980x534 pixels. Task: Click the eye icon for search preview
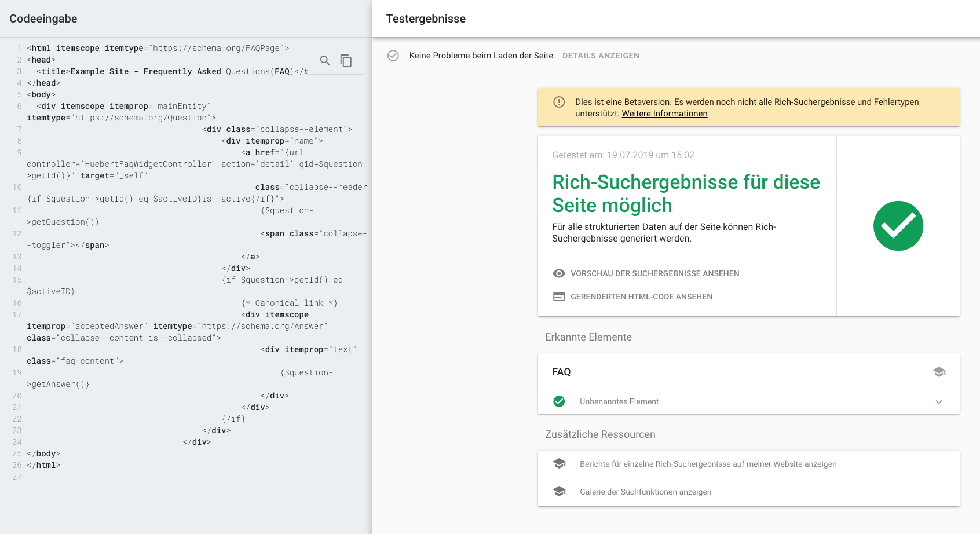559,273
